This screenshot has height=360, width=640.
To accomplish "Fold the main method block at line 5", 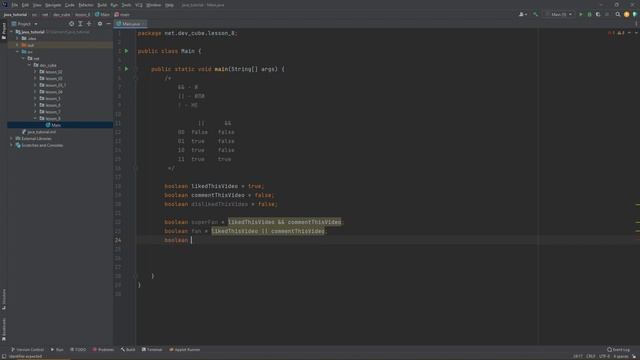I will (x=136, y=69).
